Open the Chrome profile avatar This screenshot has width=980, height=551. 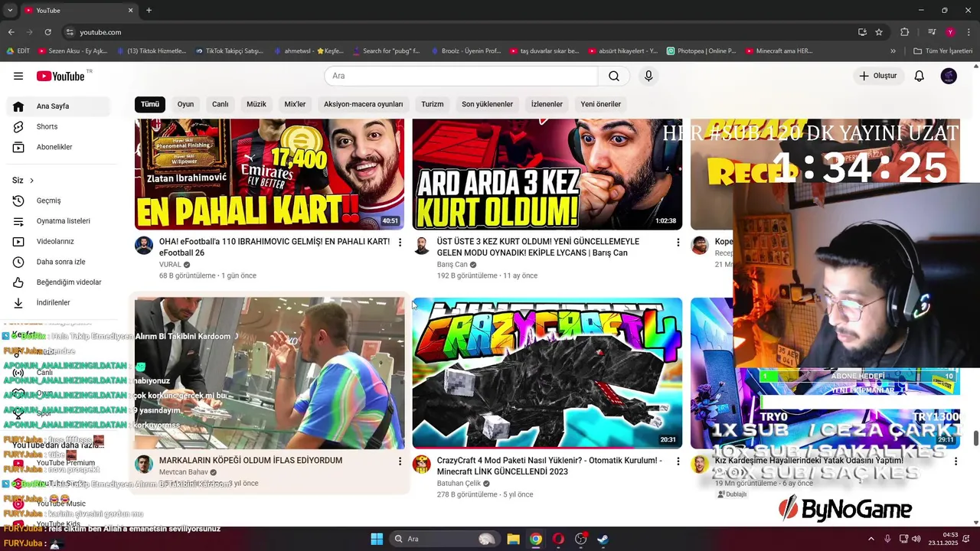(950, 32)
